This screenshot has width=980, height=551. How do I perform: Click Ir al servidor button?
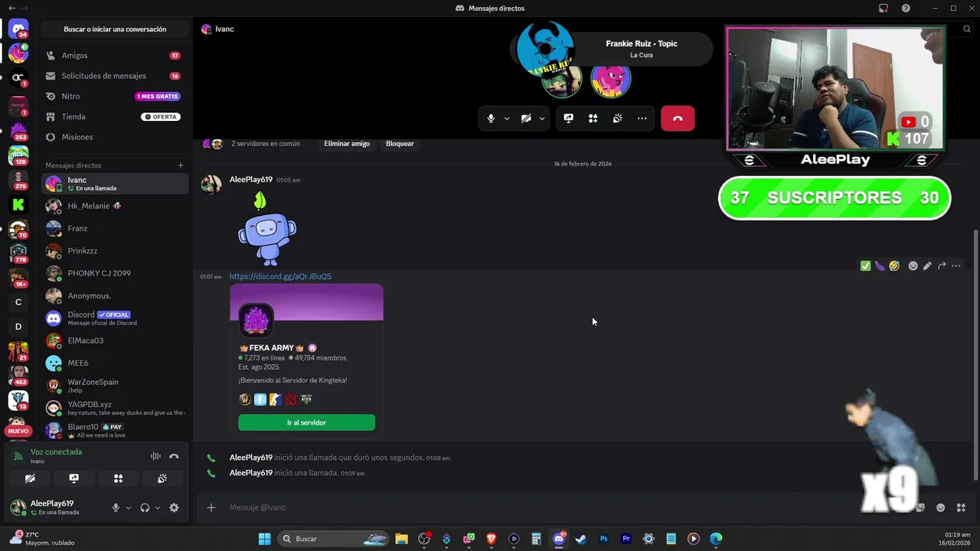tap(306, 422)
